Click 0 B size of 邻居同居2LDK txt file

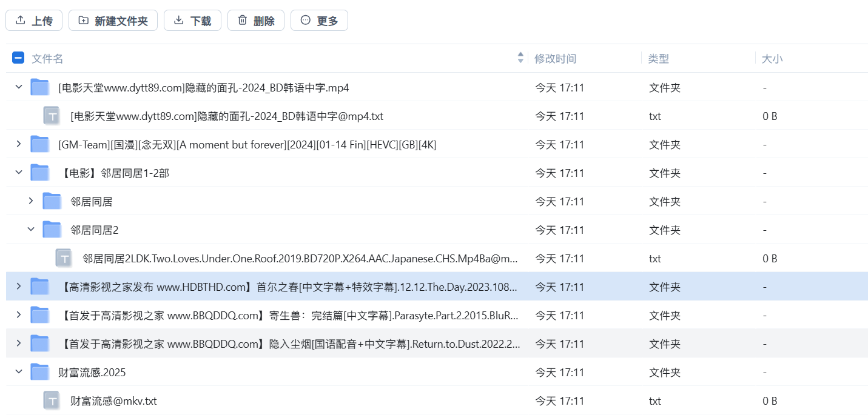pos(770,259)
